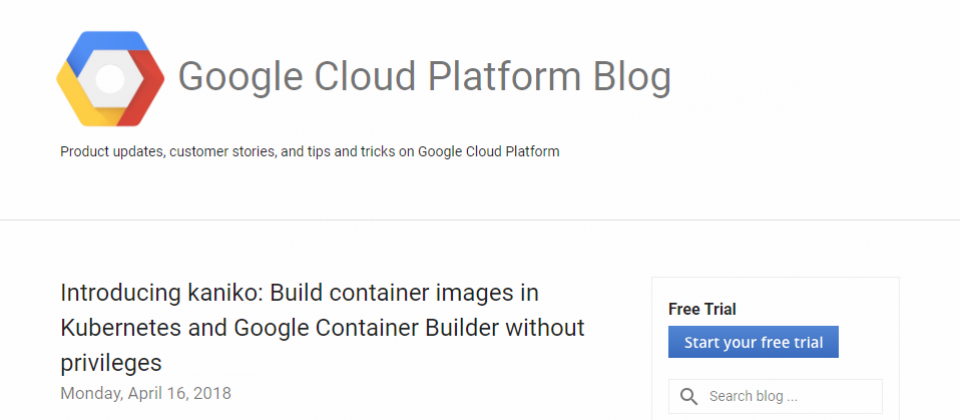Go to the Google Cloud Platform Blog header title

click(424, 78)
